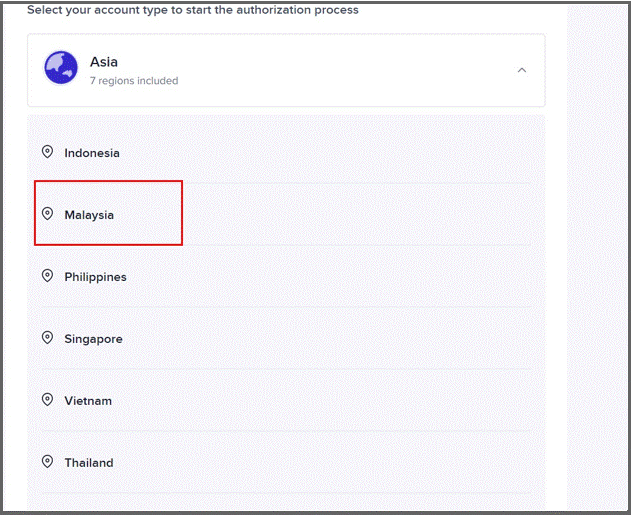Click the 7 regions included subtitle
This screenshot has height=515, width=632.
(x=134, y=81)
